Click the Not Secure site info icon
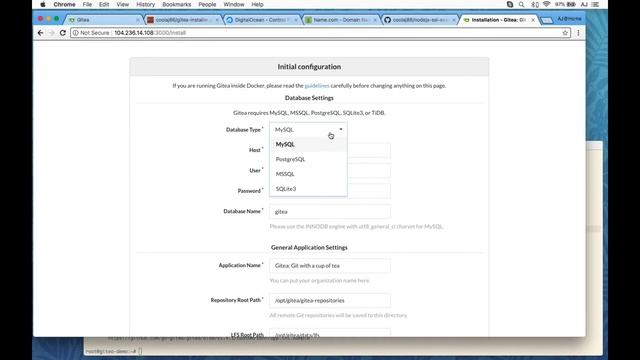 75,33
